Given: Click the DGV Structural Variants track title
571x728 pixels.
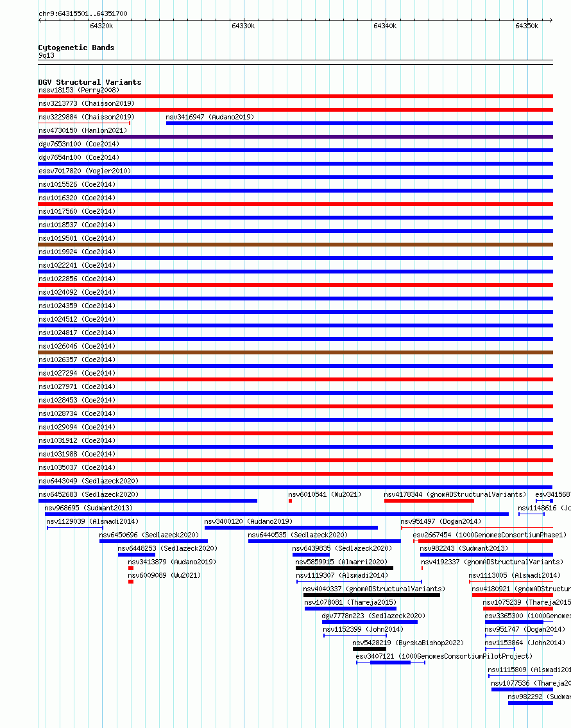Looking at the screenshot, I should click(x=90, y=82).
